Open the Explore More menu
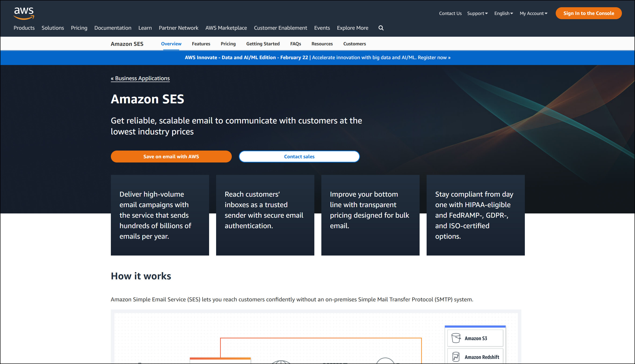Viewport: 635px width, 364px height. [352, 28]
